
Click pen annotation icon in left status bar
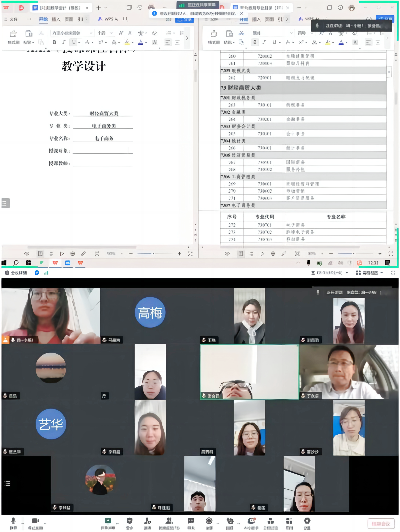(x=83, y=254)
